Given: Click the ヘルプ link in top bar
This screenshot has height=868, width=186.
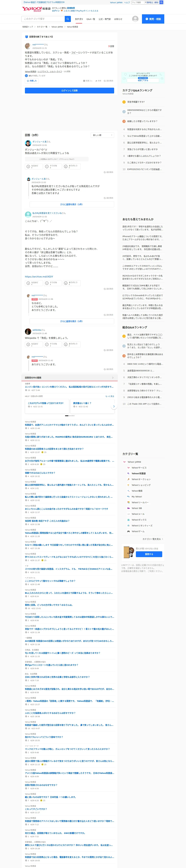Looking at the screenshot, I should point(127,2).
